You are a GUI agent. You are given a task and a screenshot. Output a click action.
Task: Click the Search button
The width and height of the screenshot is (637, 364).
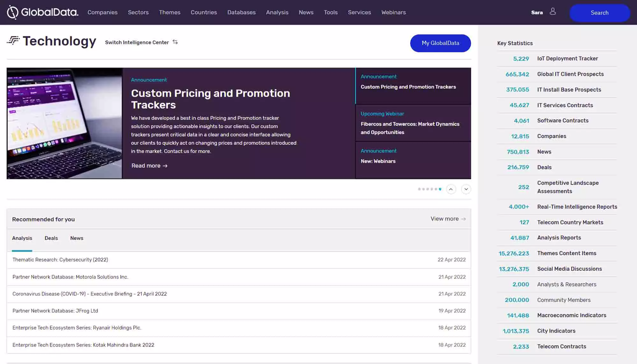(x=600, y=13)
